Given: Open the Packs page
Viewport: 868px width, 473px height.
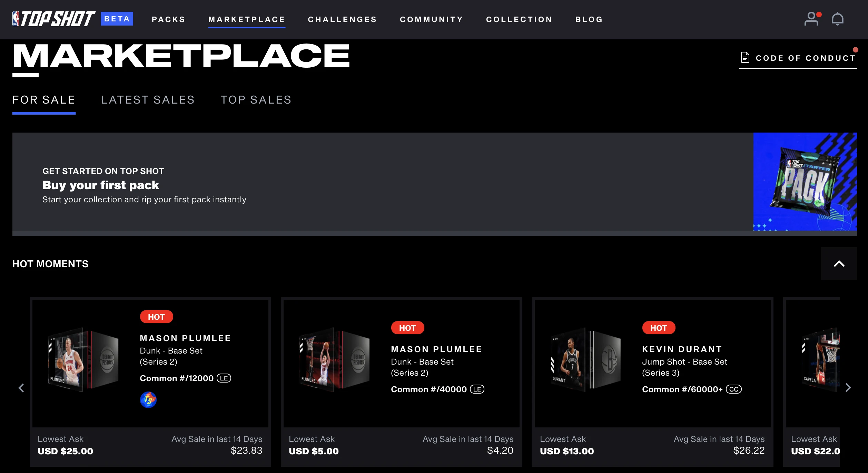Looking at the screenshot, I should coord(168,19).
